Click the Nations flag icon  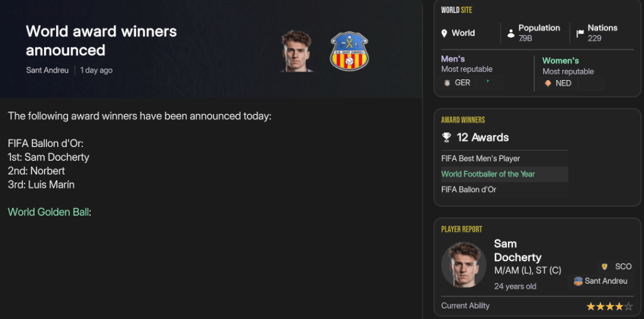pos(580,33)
